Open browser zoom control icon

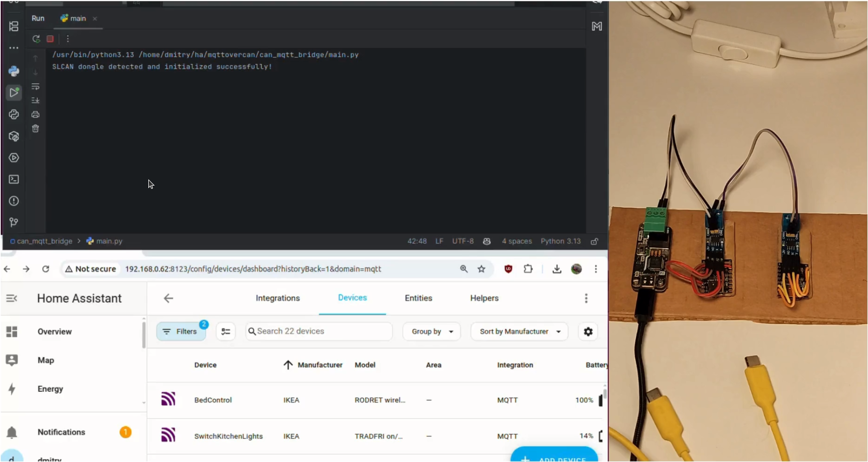pos(464,269)
